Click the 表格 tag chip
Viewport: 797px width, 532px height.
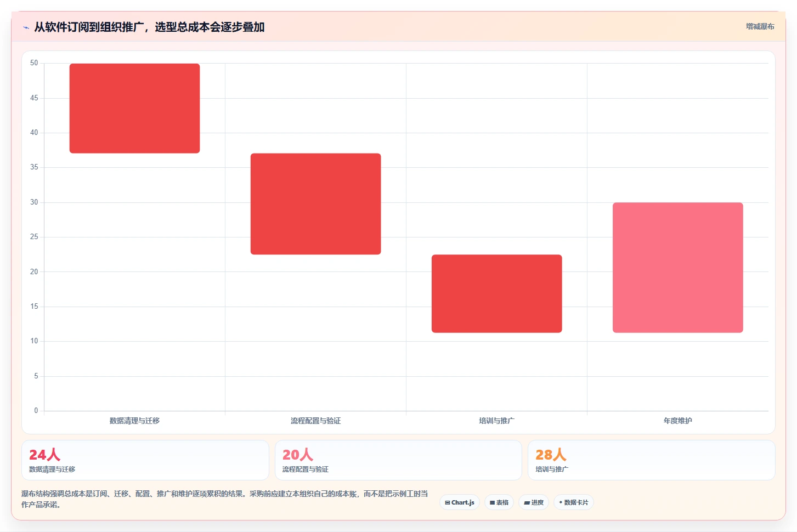click(x=499, y=502)
